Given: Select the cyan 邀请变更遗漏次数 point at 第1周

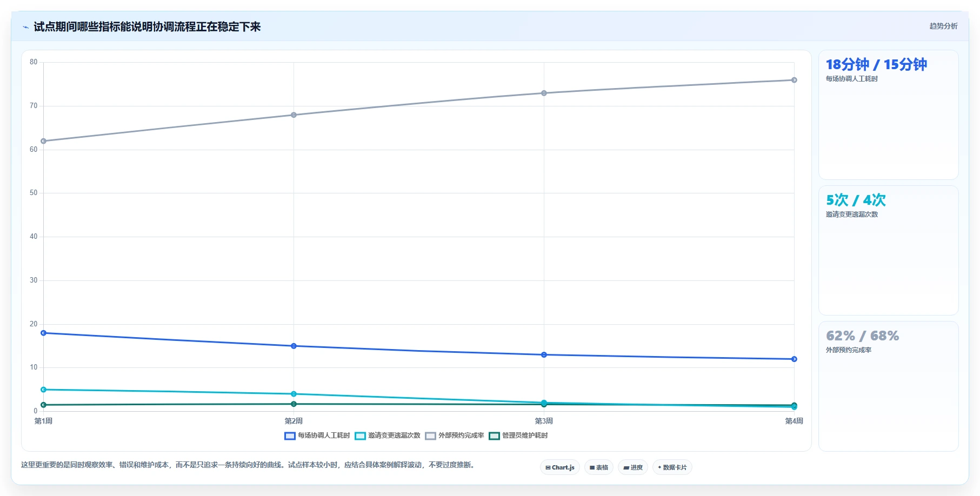Looking at the screenshot, I should 44,390.
